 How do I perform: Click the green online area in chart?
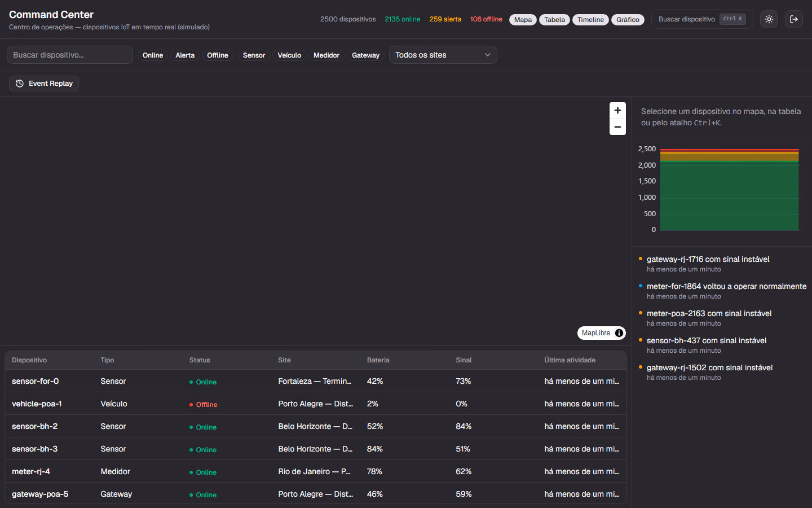point(730,196)
